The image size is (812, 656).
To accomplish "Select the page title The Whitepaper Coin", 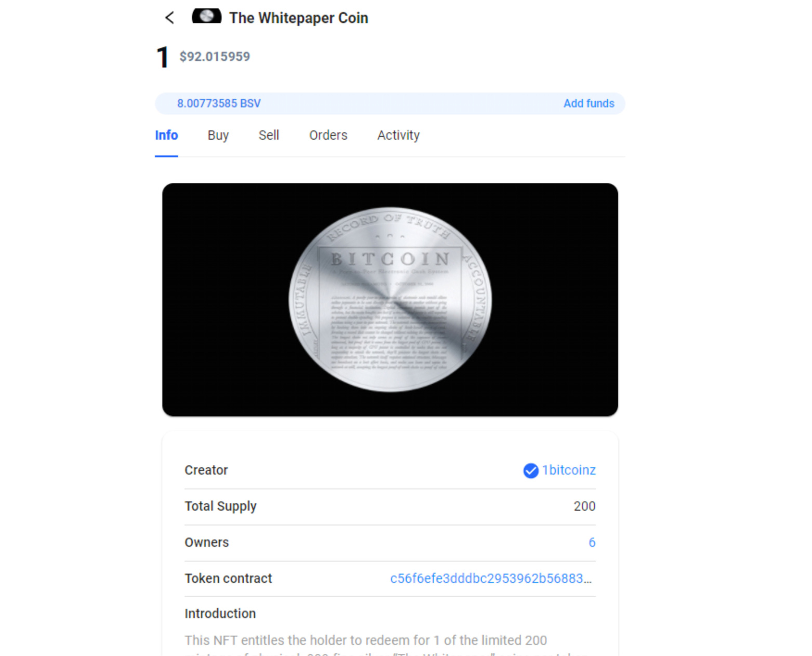I will [299, 18].
